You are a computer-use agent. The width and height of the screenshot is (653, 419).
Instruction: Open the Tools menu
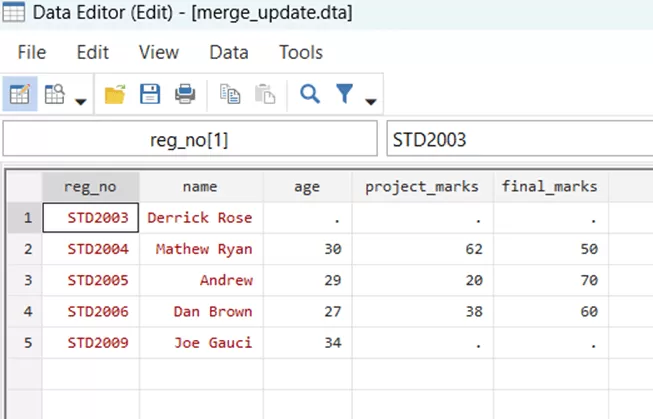(x=300, y=52)
